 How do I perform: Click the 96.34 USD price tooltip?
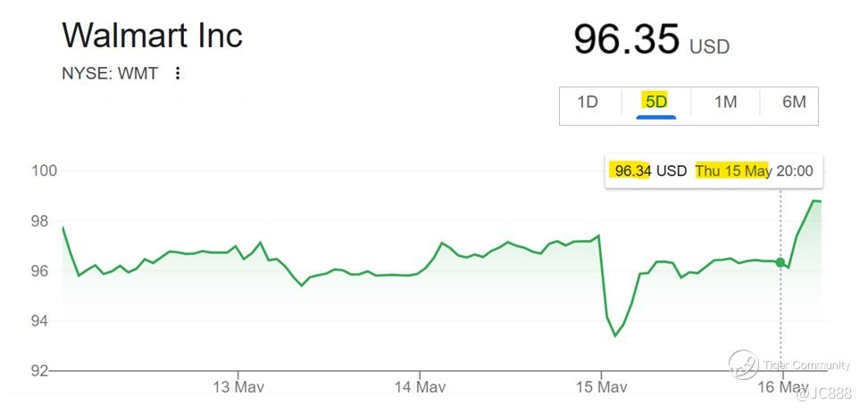tap(714, 171)
